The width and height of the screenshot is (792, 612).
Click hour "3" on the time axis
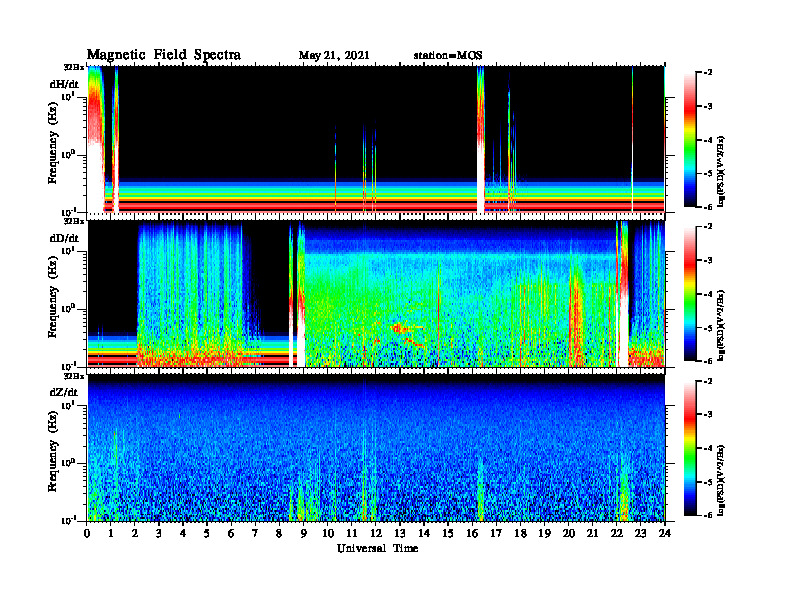[159, 534]
